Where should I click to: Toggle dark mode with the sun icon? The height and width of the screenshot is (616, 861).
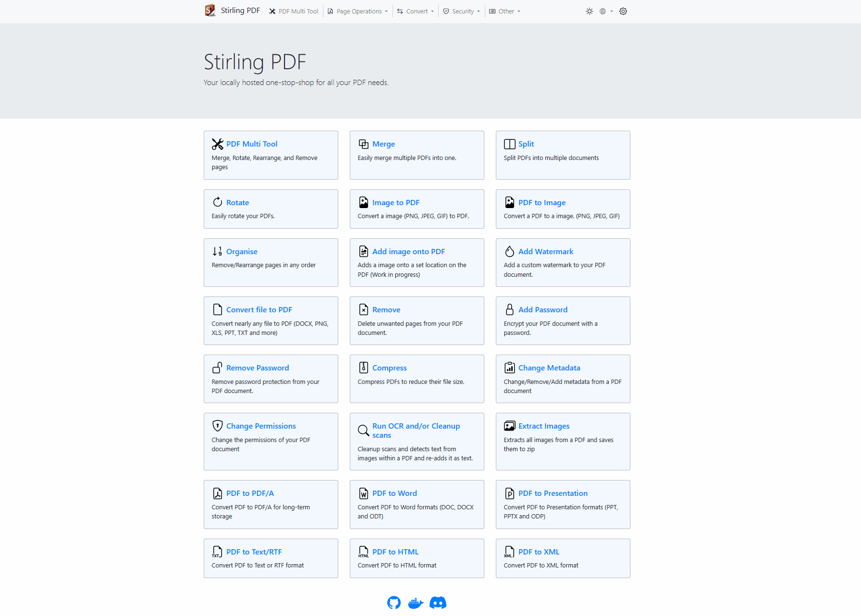point(589,12)
